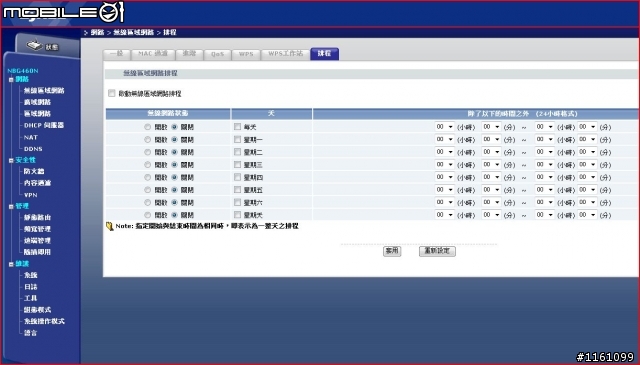Image resolution: width=640 pixels, height=365 pixels.
Task: Open 靜態路由 in the sidebar
Action: pyautogui.click(x=37, y=218)
